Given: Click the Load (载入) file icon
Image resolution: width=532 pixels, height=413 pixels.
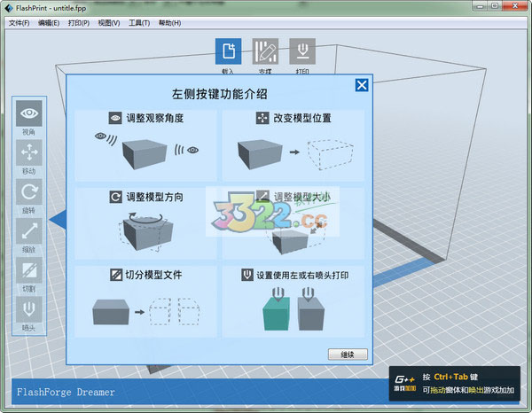Looking at the screenshot, I should (229, 51).
